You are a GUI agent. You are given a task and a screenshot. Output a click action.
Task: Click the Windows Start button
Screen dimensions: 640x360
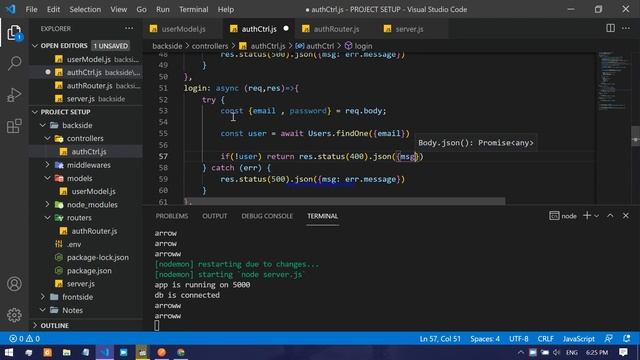(9, 352)
